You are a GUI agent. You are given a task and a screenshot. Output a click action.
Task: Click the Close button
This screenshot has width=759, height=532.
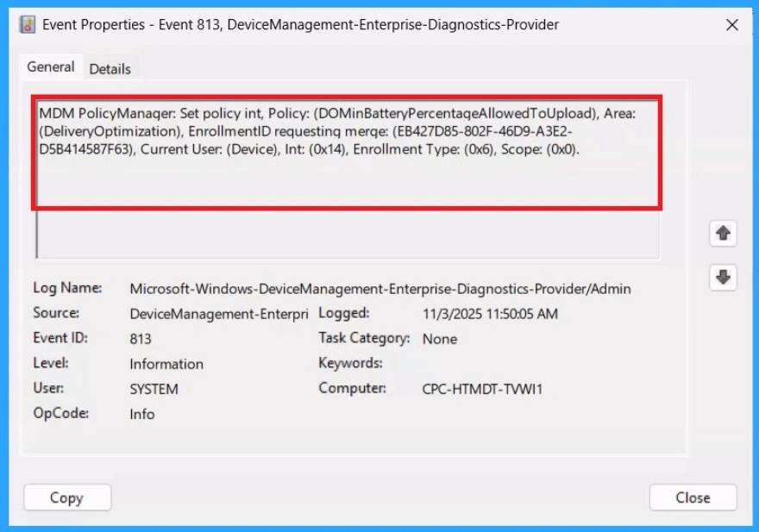tap(693, 498)
